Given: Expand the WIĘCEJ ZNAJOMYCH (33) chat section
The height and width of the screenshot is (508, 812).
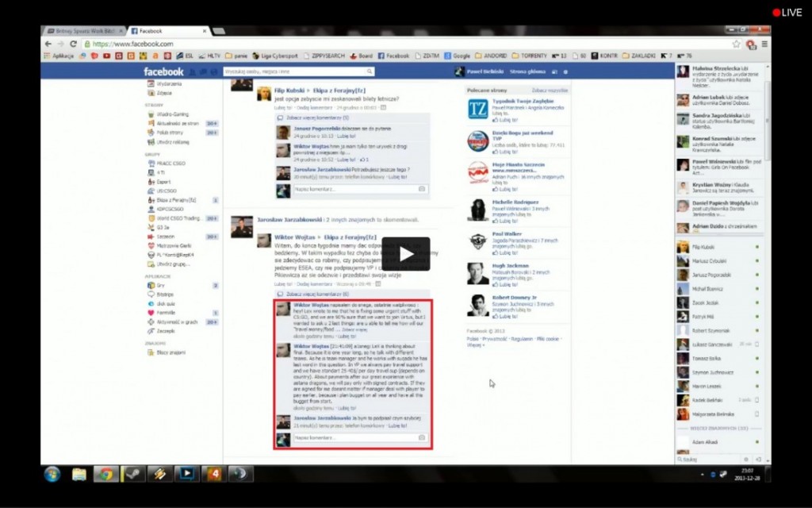Looking at the screenshot, I should (718, 429).
